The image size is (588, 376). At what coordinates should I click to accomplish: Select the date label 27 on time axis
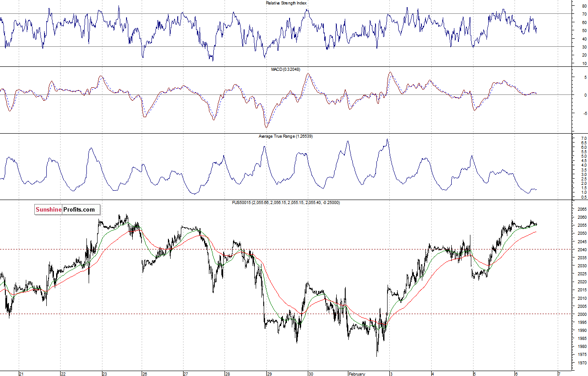186,373
